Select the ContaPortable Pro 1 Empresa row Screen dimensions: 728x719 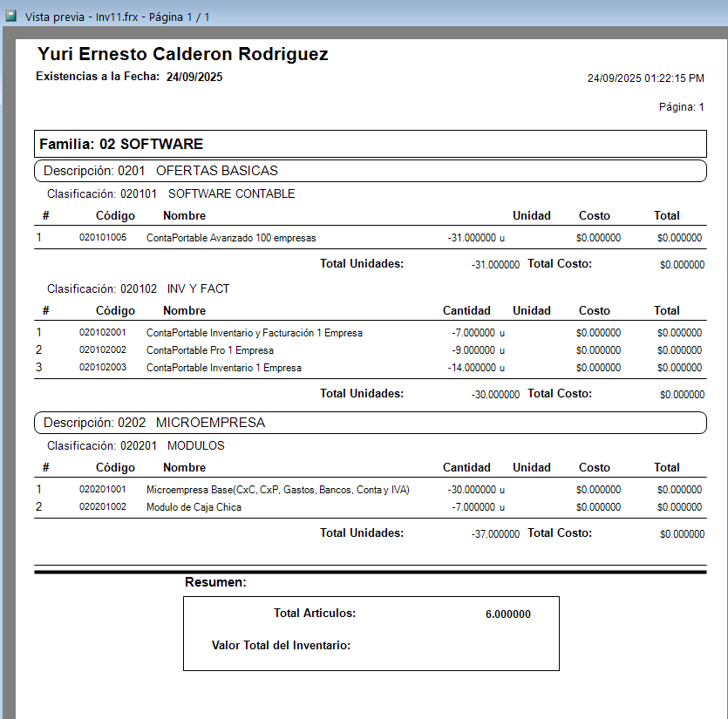pyautogui.click(x=371, y=350)
